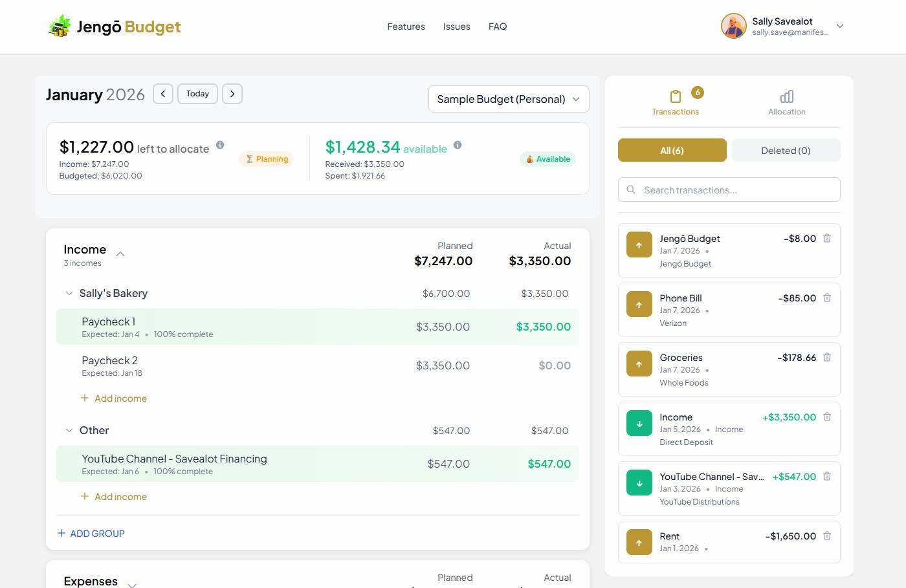Delete the Phone Bill transaction with trash icon
Screen dimensions: 906x588
[x=827, y=298]
